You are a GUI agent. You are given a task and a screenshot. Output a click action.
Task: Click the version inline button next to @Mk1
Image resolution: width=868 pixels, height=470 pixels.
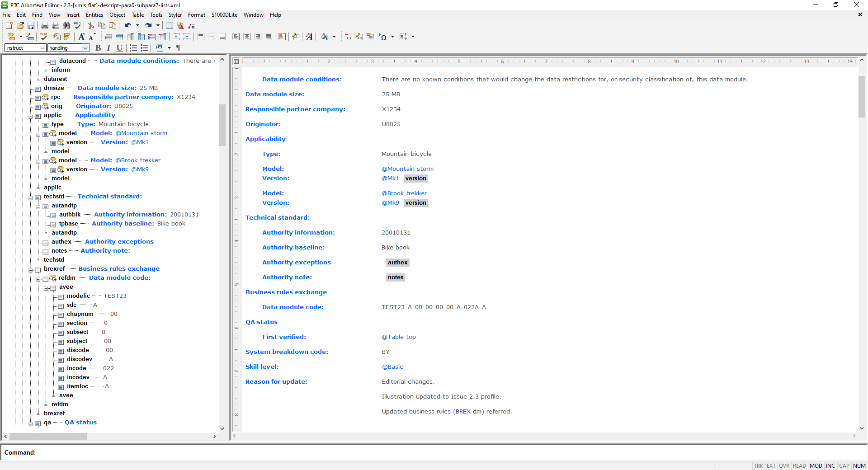415,179
